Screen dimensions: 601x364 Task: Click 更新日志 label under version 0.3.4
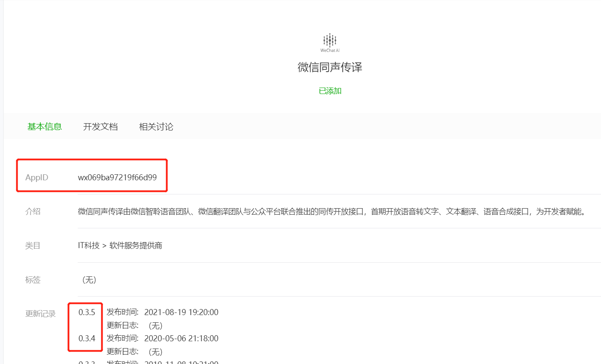click(x=122, y=352)
